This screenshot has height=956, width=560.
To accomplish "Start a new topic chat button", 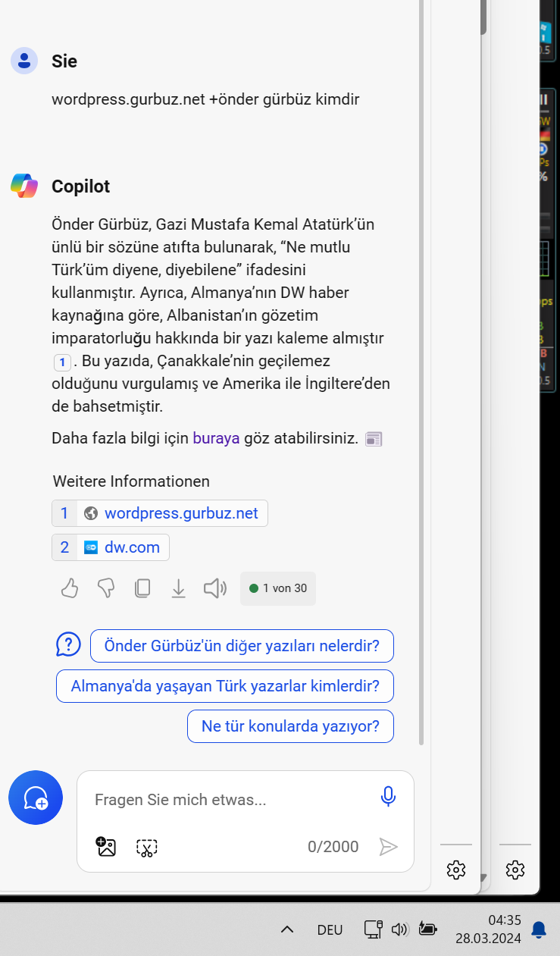I will [36, 798].
